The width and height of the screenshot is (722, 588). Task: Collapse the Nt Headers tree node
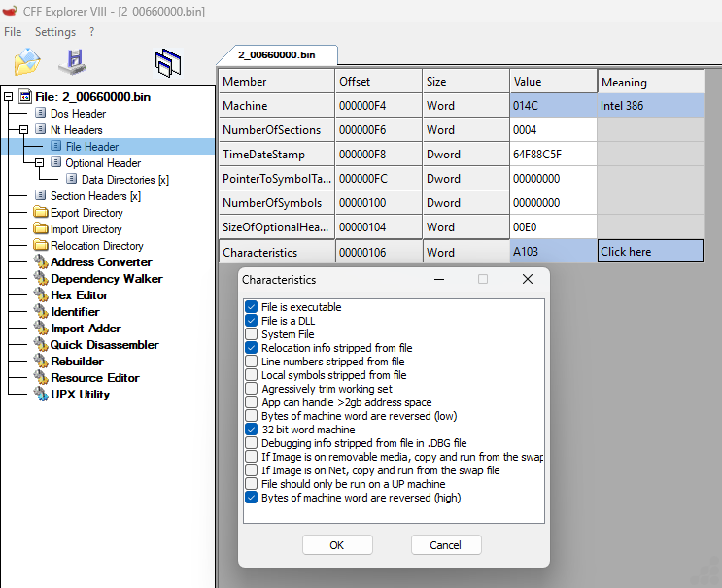(x=24, y=130)
